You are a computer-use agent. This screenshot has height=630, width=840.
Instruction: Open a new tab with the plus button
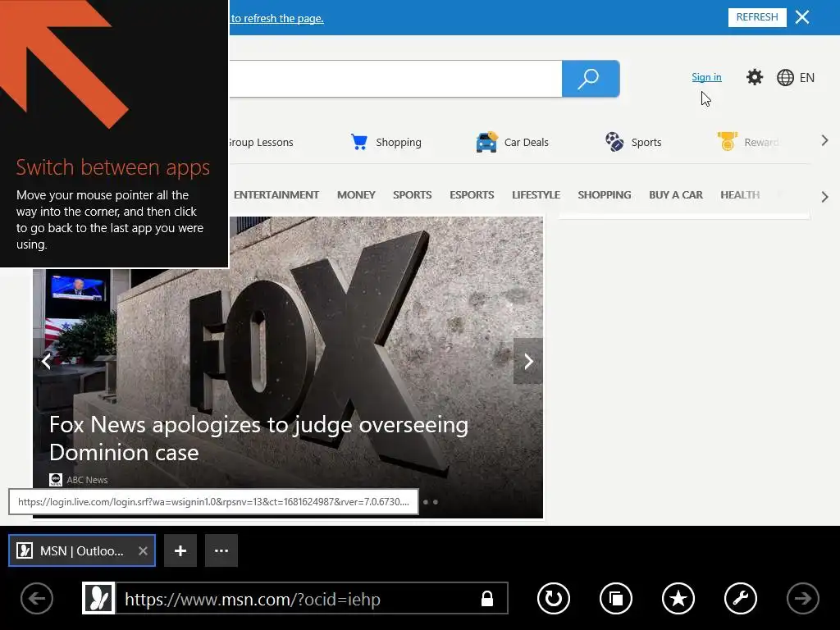coord(180,550)
